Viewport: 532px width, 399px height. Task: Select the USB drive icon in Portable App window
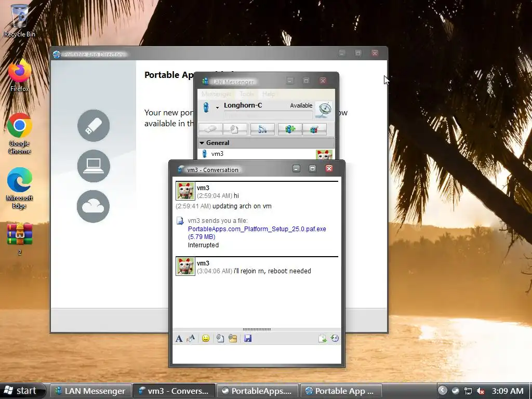click(x=94, y=126)
